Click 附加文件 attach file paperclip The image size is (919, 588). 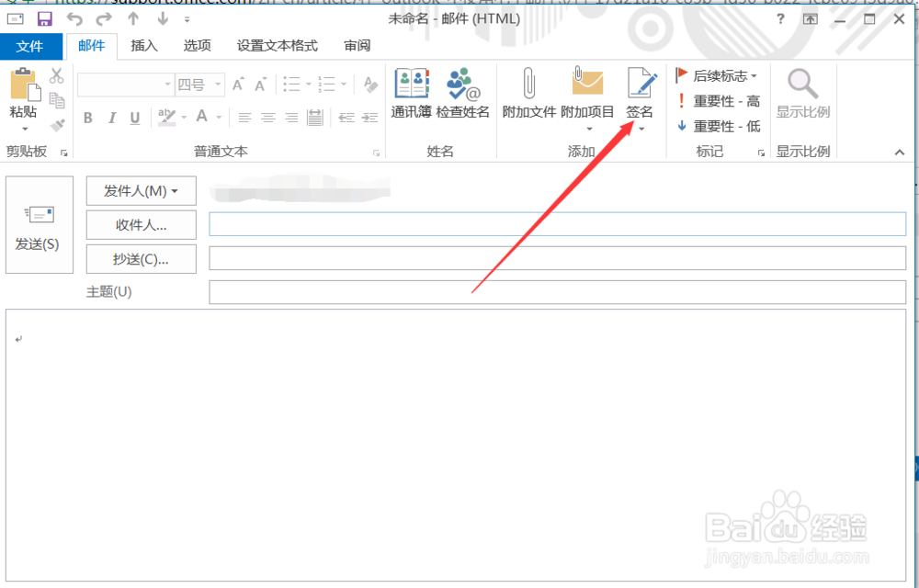coord(529,94)
